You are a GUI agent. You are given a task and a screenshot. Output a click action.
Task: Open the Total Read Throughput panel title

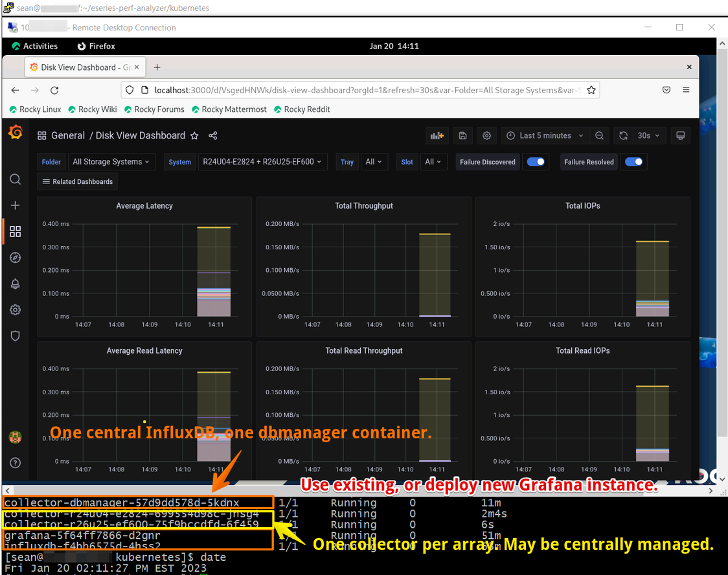tap(364, 350)
